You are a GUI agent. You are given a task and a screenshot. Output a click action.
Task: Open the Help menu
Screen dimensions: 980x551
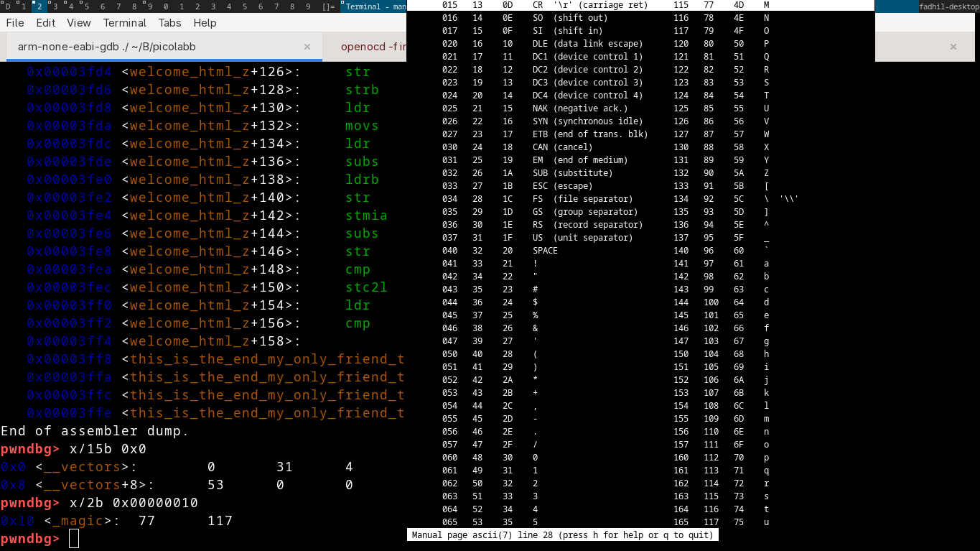[205, 23]
